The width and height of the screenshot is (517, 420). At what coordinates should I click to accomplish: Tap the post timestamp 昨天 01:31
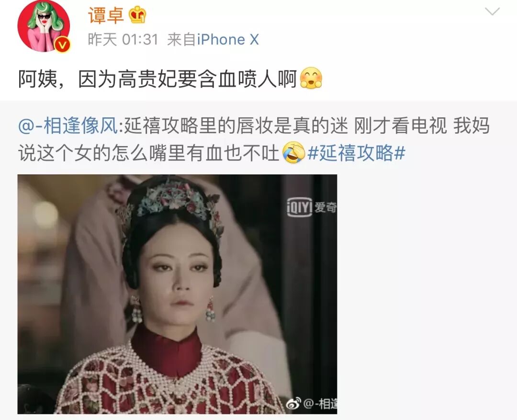(x=123, y=40)
